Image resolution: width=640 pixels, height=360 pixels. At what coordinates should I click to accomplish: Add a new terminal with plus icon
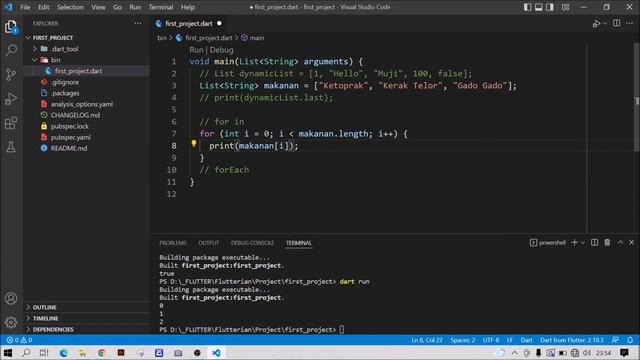point(574,242)
